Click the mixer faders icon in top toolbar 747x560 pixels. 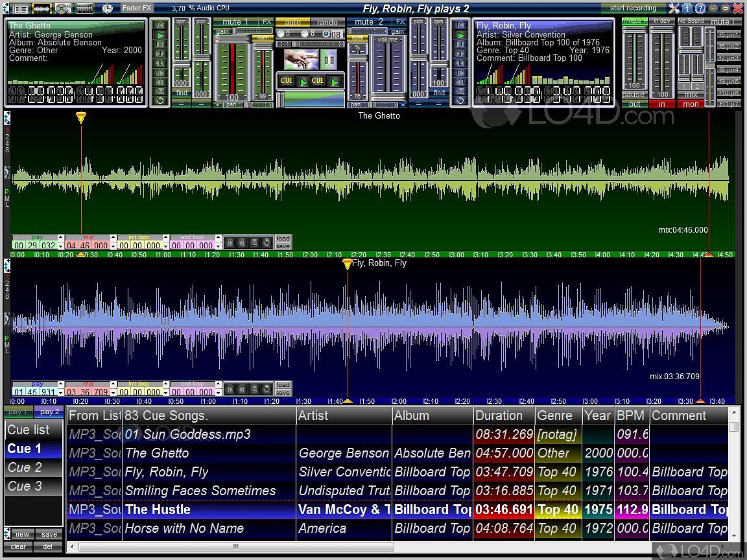pyautogui.click(x=85, y=8)
